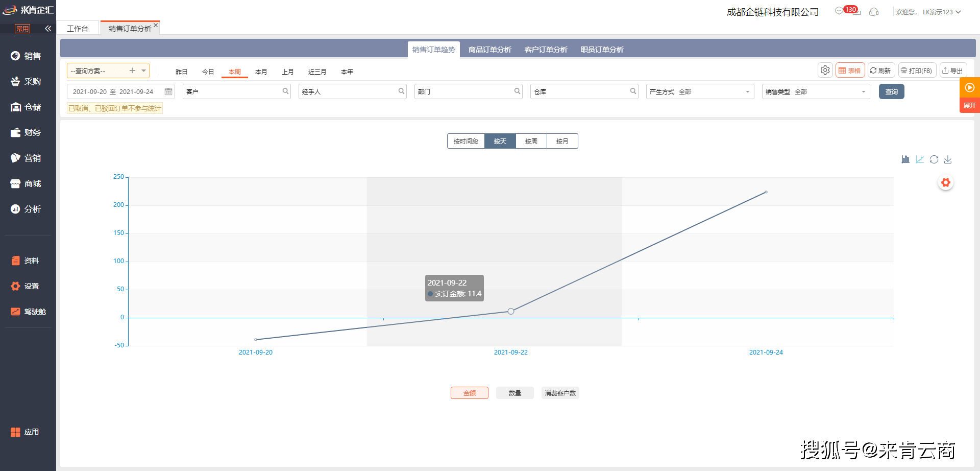Click the 经手人 search field
Screen dimensions: 980x471
pyautogui.click(x=347, y=91)
